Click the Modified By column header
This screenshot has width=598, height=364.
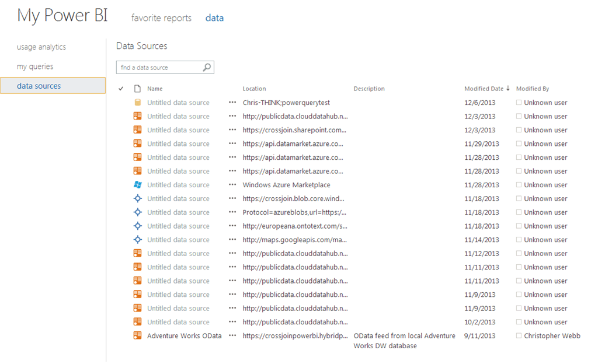tap(533, 89)
